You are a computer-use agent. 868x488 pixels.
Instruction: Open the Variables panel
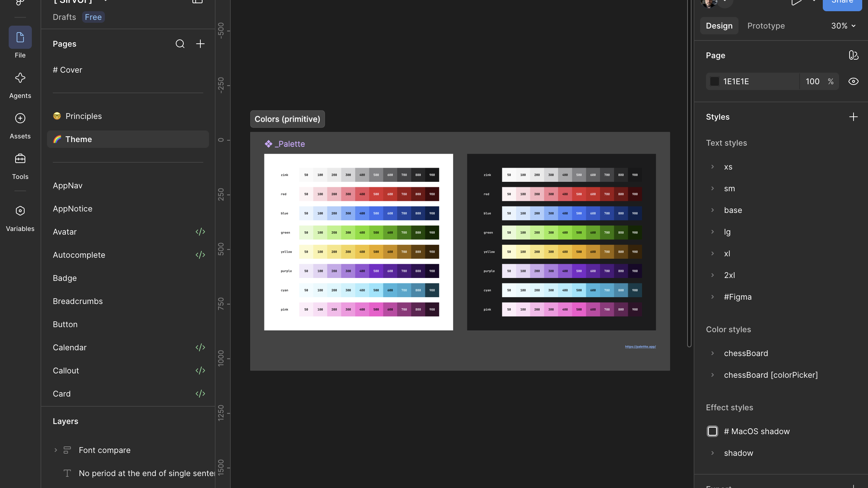[x=20, y=218]
